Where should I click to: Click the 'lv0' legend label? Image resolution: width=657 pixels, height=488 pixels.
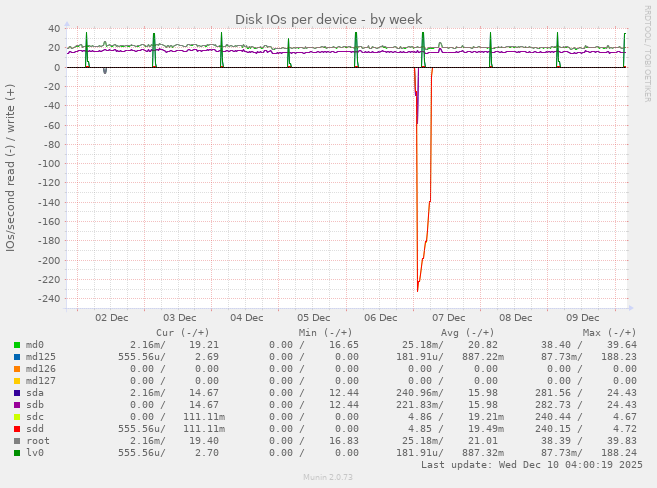(35, 453)
